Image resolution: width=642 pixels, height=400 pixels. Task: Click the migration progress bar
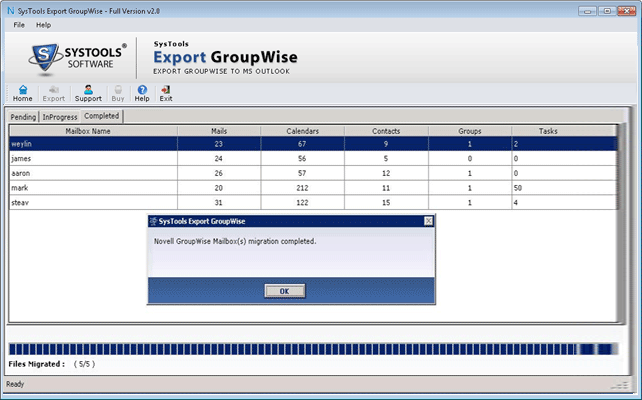click(x=313, y=349)
